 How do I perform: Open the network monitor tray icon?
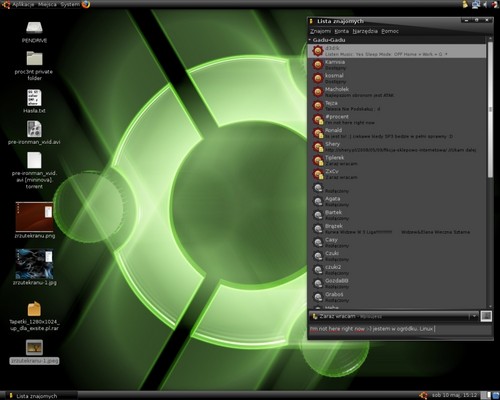[476, 4]
